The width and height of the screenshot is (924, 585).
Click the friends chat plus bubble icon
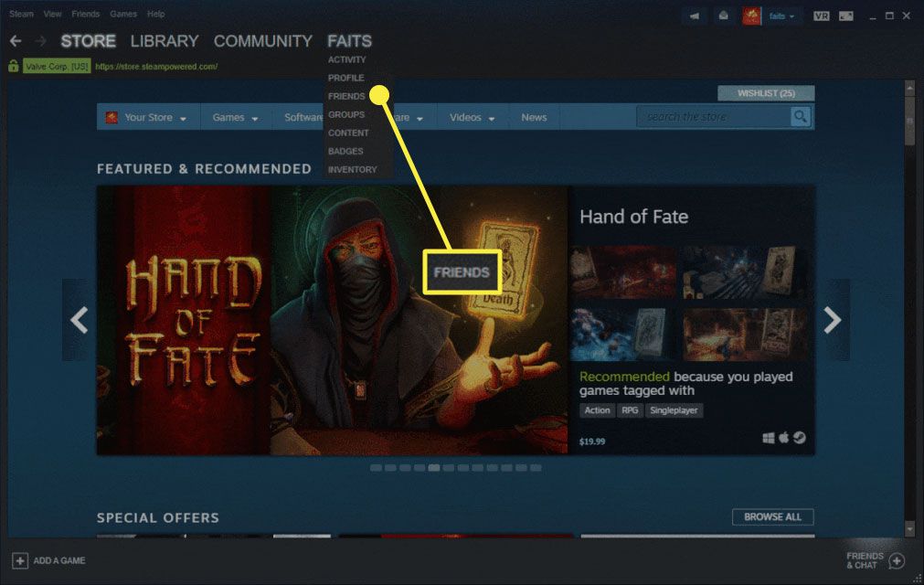click(897, 561)
